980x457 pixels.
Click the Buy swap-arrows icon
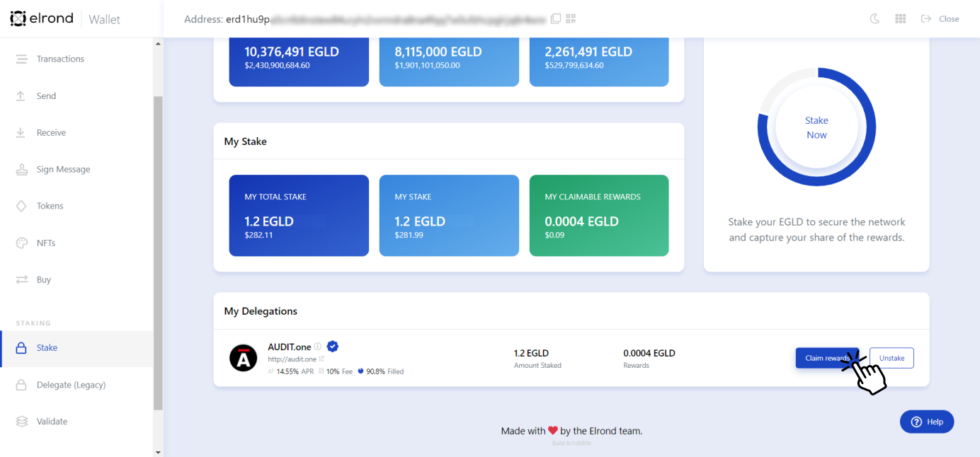[21, 279]
